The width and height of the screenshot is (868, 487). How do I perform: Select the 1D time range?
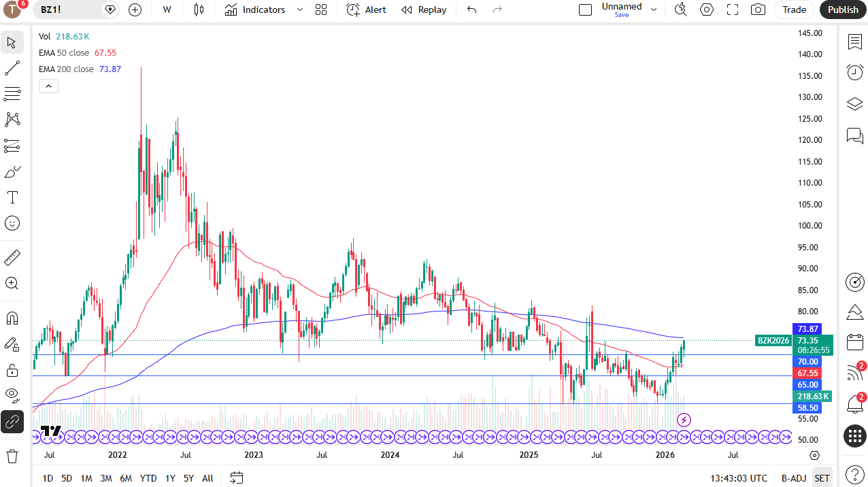click(48, 478)
